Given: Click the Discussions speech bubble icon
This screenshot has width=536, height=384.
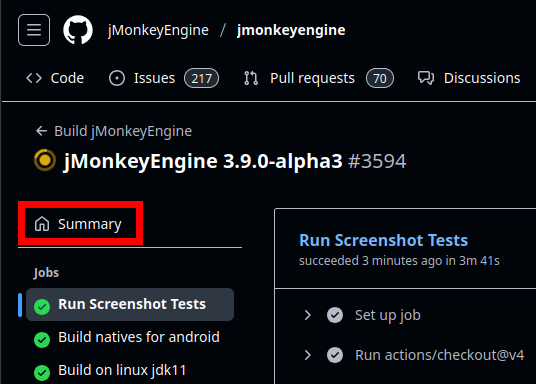Looking at the screenshot, I should 426,78.
